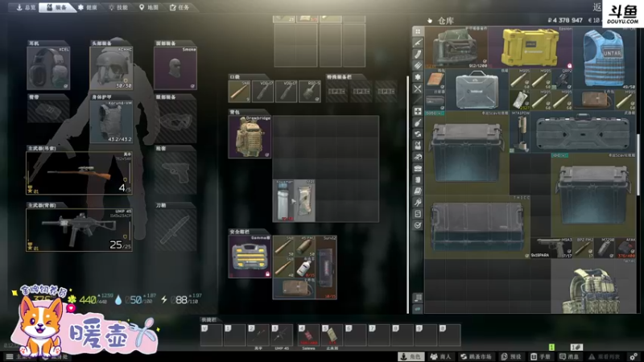Click quick bar slot 4 Salewa
This screenshot has height=362, width=644.
[x=308, y=335]
